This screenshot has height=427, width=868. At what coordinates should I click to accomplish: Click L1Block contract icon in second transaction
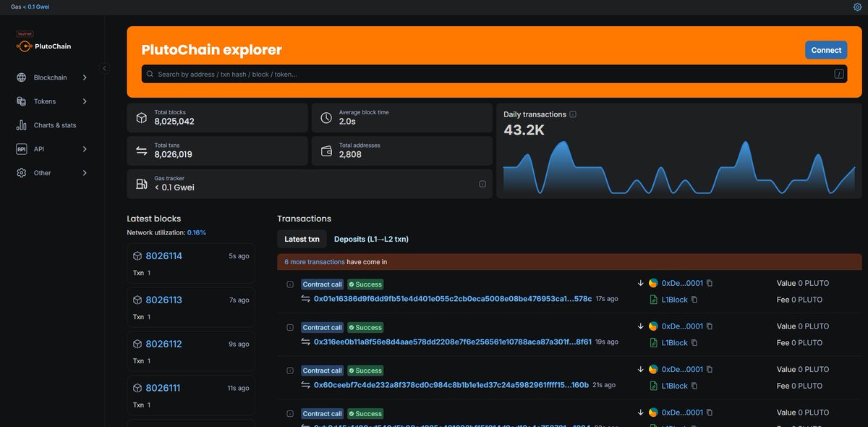pyautogui.click(x=654, y=342)
